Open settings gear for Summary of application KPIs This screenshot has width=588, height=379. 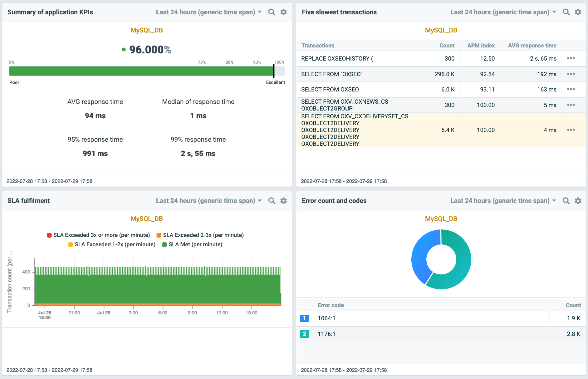(283, 12)
